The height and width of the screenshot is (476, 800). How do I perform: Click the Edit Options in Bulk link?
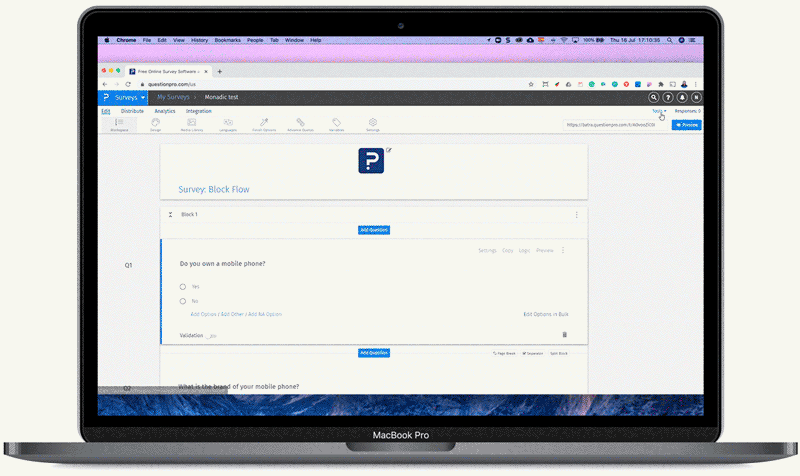[546, 314]
